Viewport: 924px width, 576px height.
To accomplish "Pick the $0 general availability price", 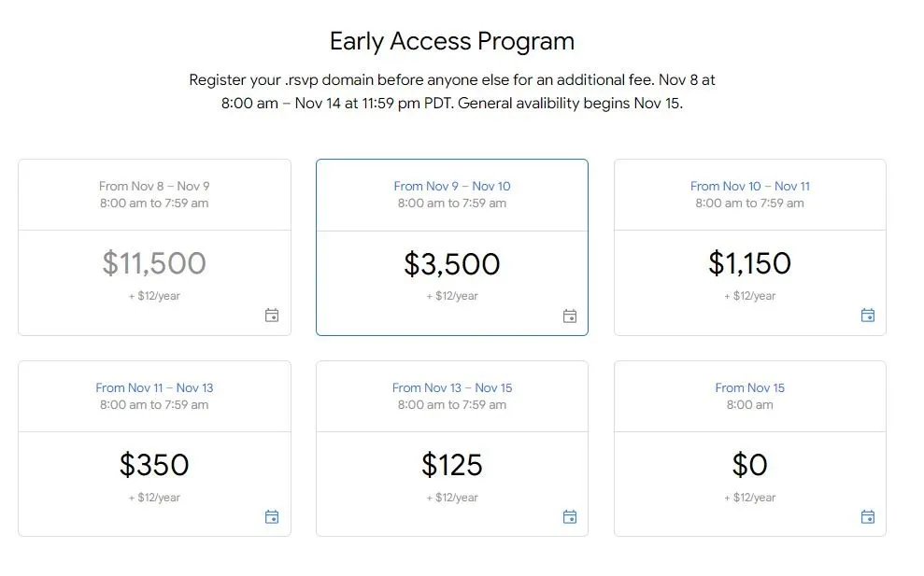I will coord(750,465).
